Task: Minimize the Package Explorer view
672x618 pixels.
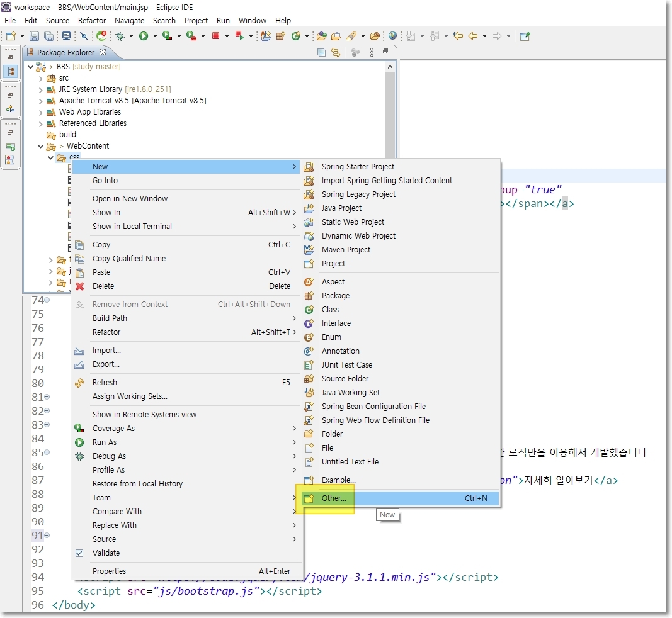Action: point(385,51)
